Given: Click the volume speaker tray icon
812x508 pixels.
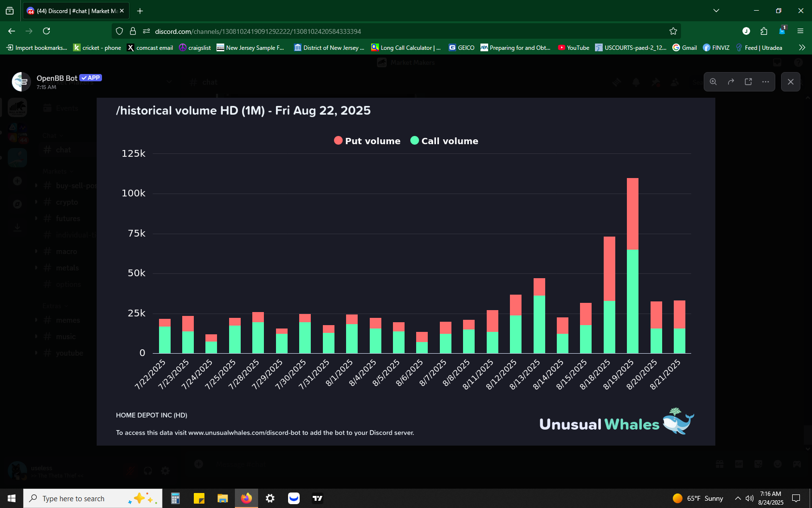Looking at the screenshot, I should coord(750,498).
